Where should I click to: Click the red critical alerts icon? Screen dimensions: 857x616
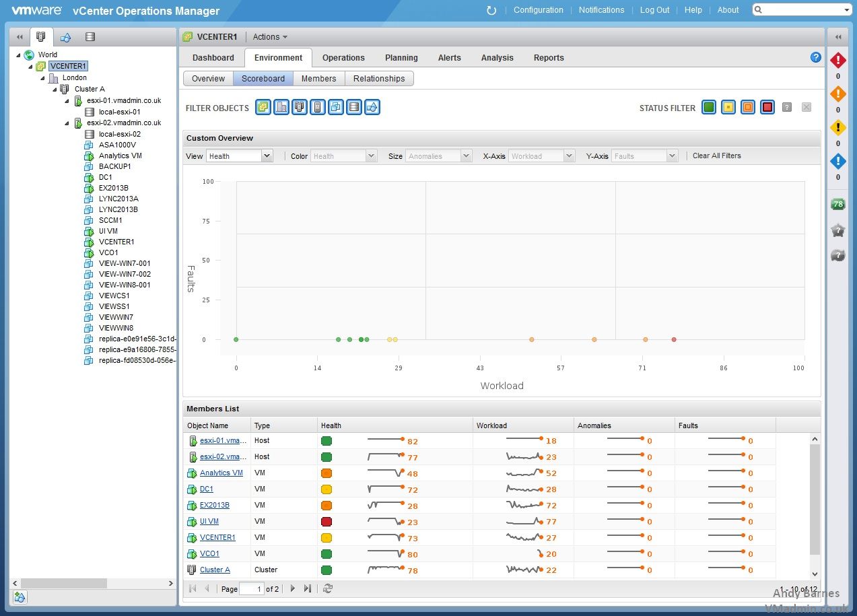[x=837, y=61]
